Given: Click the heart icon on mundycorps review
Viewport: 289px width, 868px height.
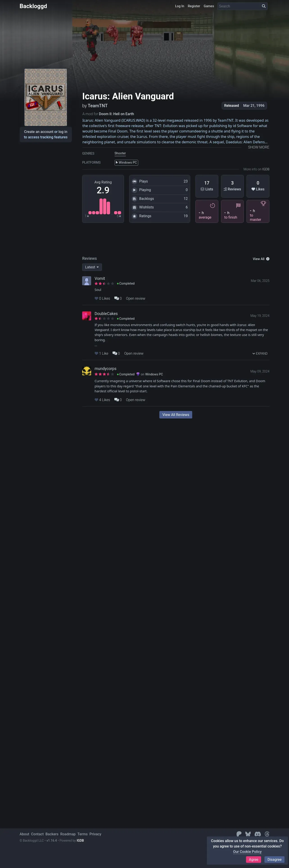Looking at the screenshot, I should (x=96, y=400).
